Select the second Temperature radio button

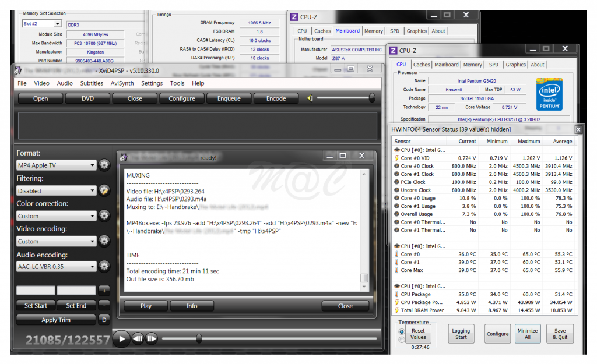coord(402,340)
